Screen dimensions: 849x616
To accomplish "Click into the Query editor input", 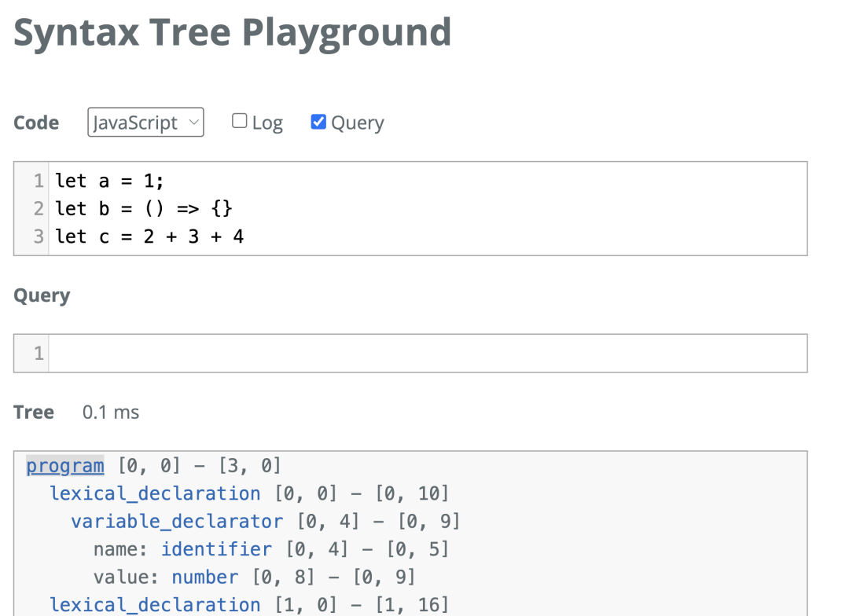I will (x=428, y=354).
